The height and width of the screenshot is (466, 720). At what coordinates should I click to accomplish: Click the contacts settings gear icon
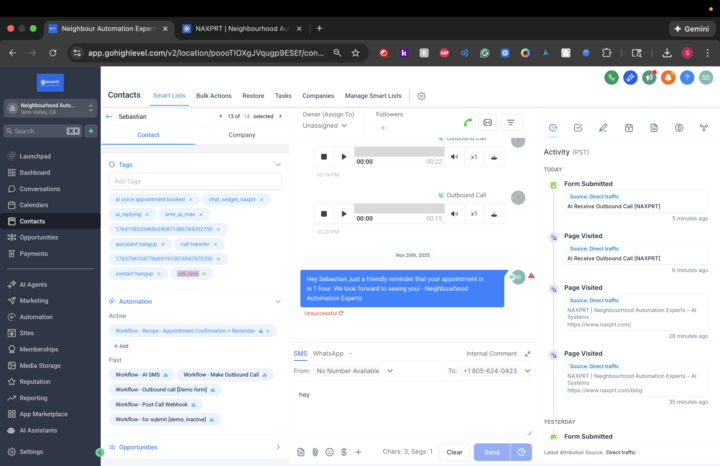coord(421,96)
